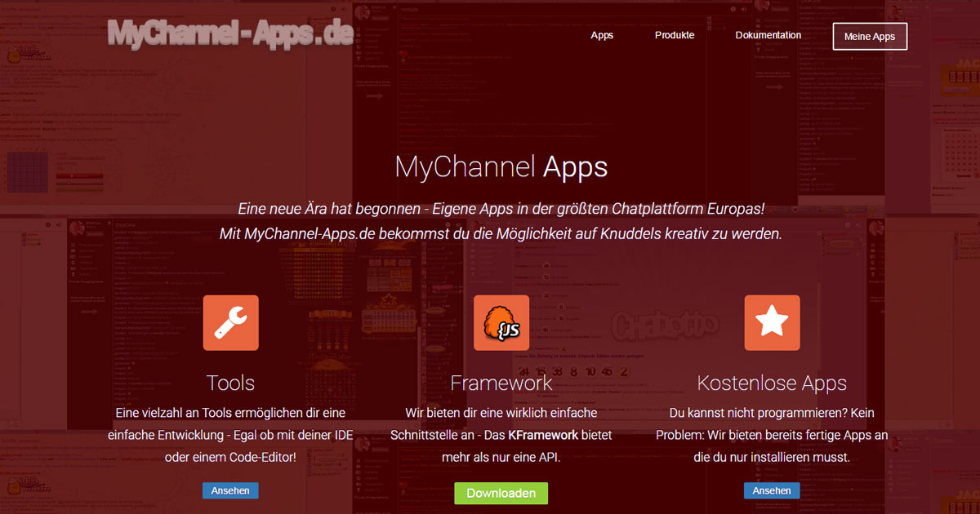Go to the Dokumentation page
The image size is (980, 514).
coord(768,36)
